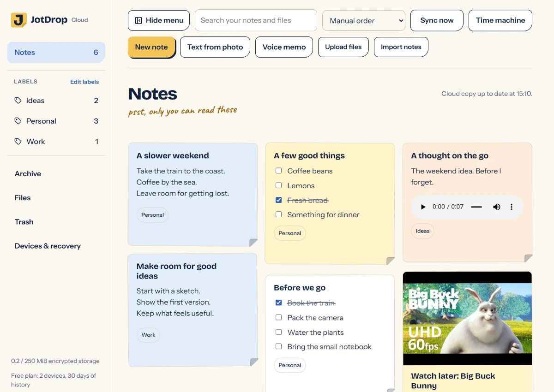
Task: Click Edit labels link
Action: point(84,82)
